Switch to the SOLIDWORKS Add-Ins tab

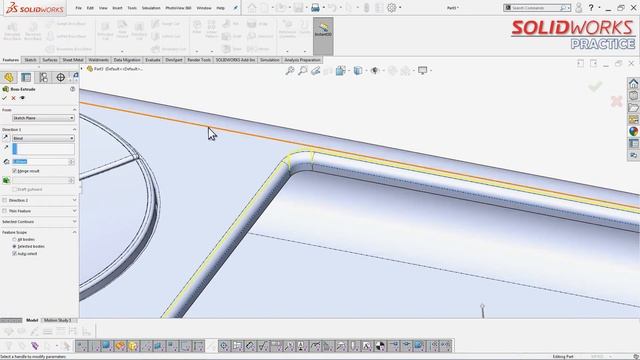(235, 60)
